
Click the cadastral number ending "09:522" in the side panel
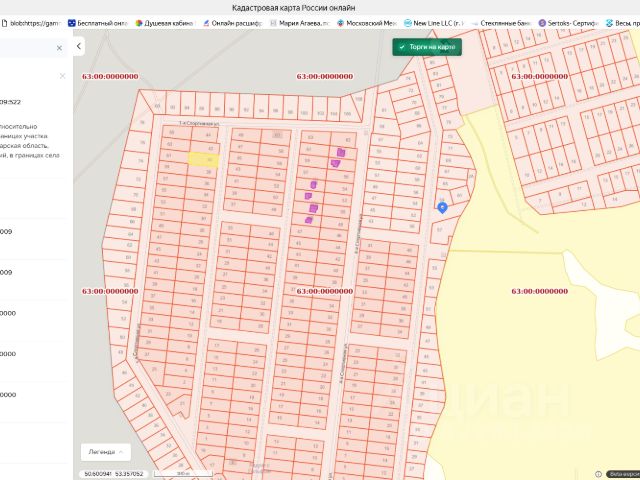(x=10, y=102)
